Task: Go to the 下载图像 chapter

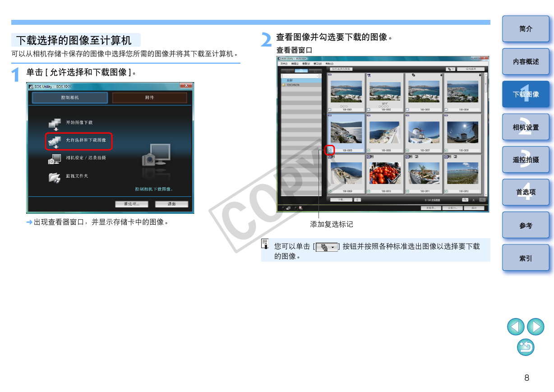Action: (x=526, y=94)
